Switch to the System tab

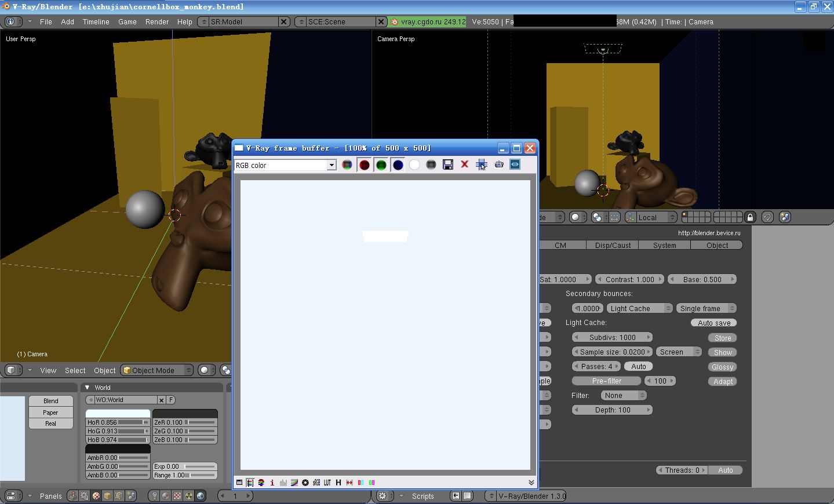coord(664,246)
